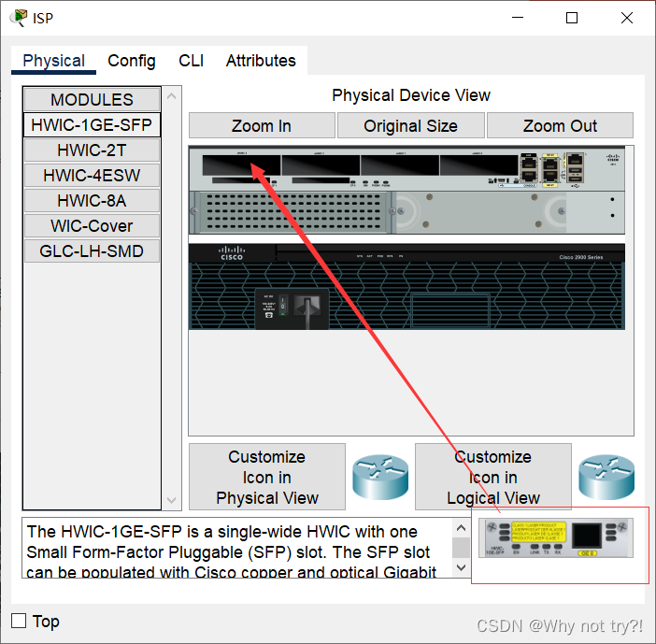Click the MODULES list header
This screenshot has width=656, height=644.
click(x=92, y=100)
